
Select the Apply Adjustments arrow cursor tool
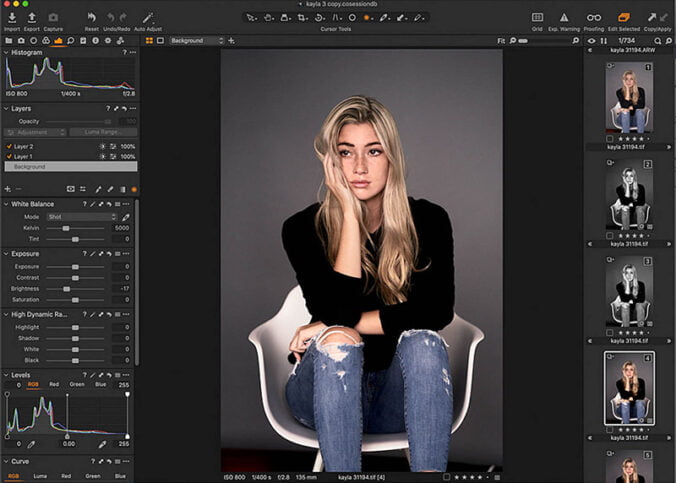(x=401, y=18)
